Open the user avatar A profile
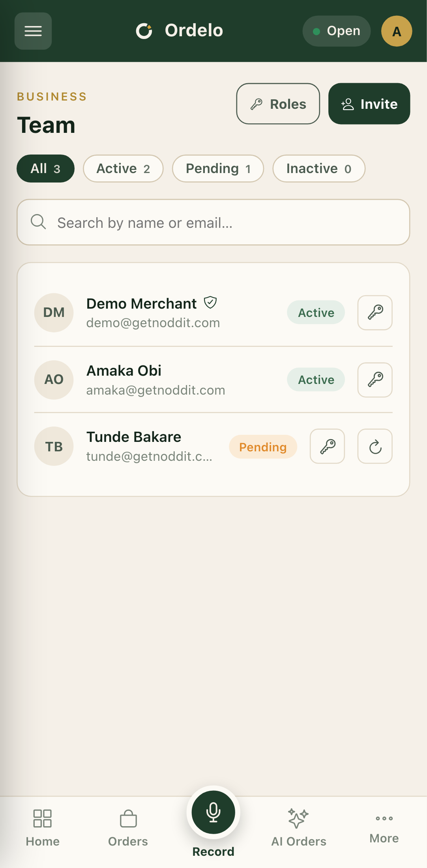 coord(397,31)
